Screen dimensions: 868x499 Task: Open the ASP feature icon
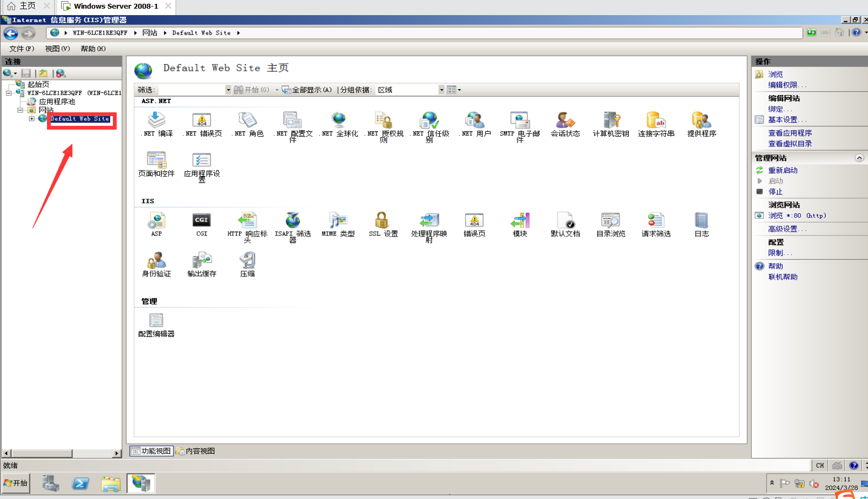pos(157,224)
